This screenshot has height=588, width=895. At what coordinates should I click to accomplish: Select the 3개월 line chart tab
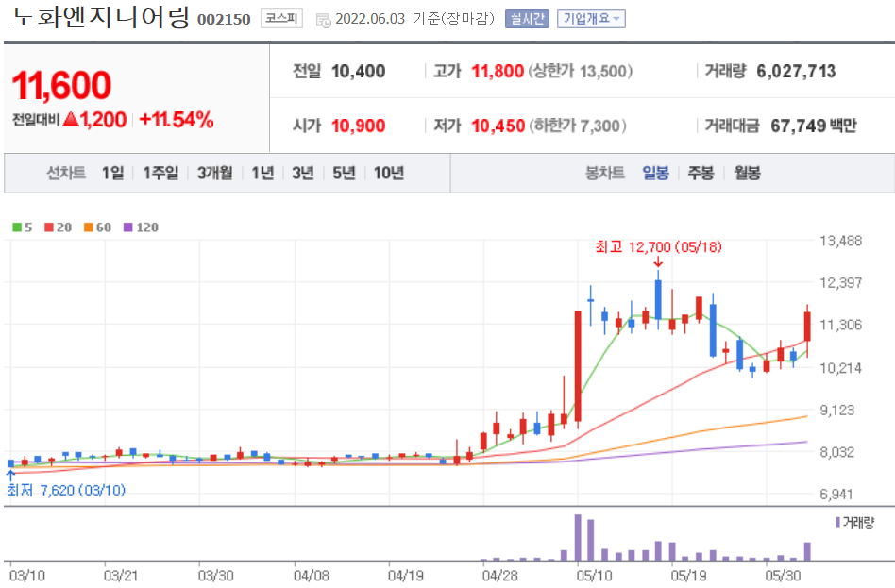[x=214, y=173]
